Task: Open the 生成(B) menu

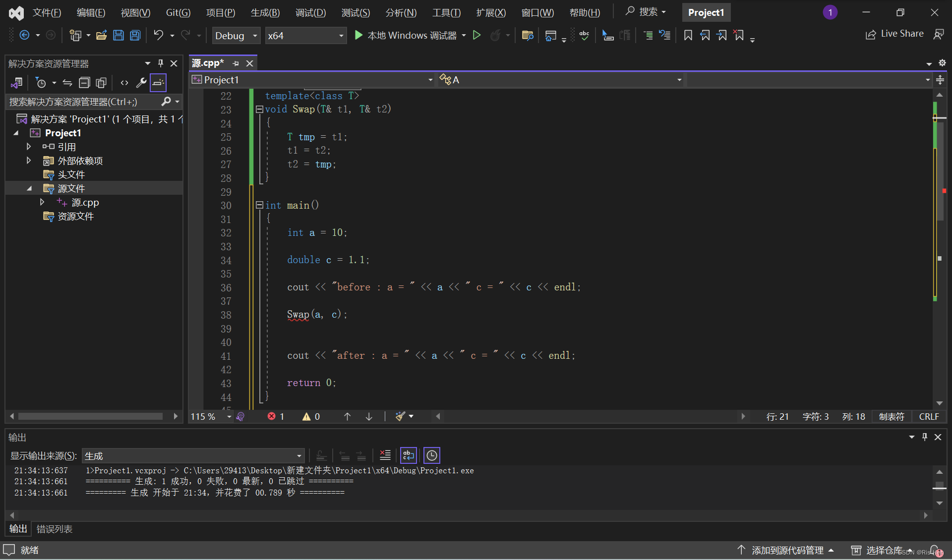Action: pos(265,12)
